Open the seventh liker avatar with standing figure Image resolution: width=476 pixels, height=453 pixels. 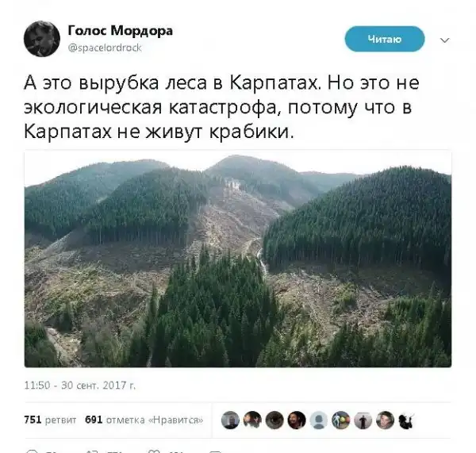[363, 420]
